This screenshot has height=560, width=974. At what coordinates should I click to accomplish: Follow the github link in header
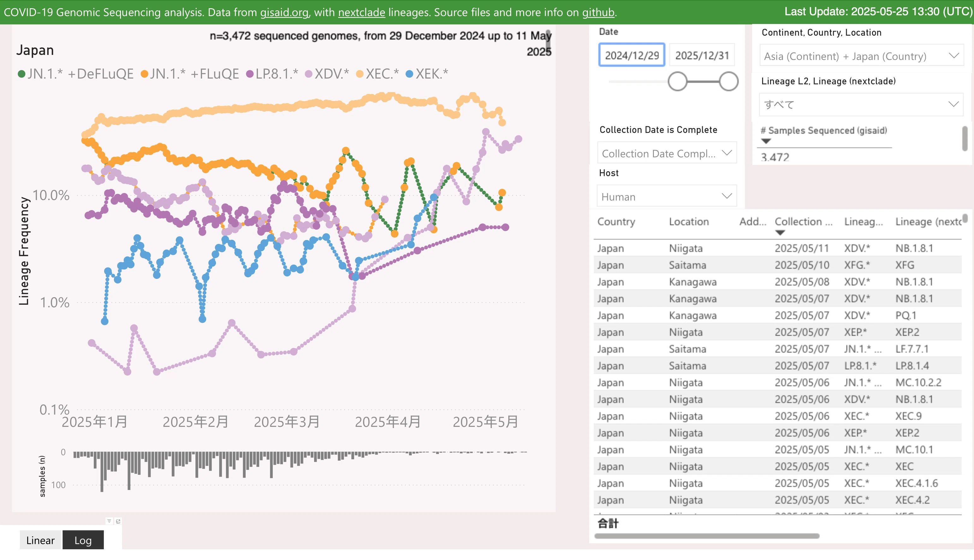tap(598, 12)
